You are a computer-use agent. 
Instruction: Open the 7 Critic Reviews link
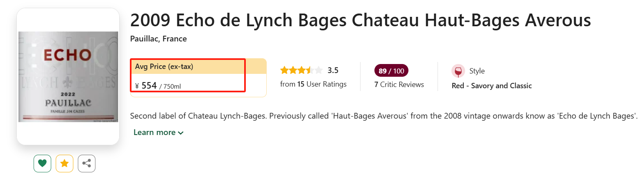click(399, 85)
